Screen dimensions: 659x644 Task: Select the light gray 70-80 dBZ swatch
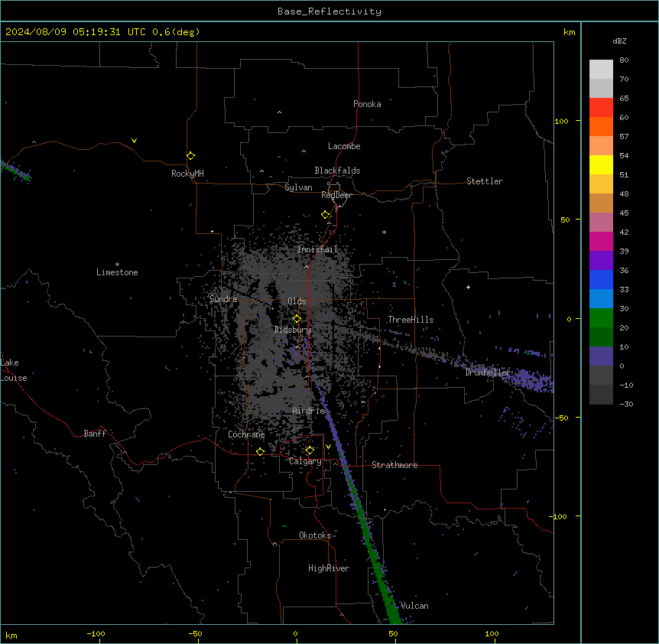[601, 70]
